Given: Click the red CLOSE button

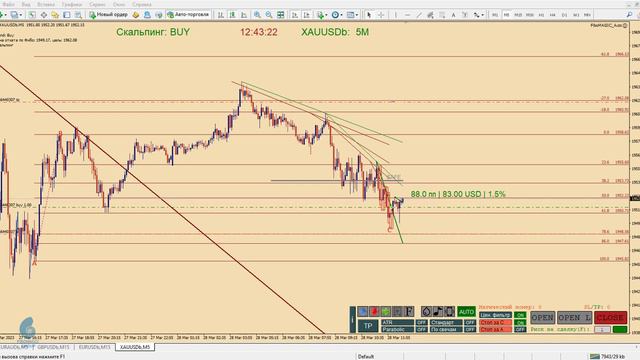Looking at the screenshot, I should click(x=610, y=318).
